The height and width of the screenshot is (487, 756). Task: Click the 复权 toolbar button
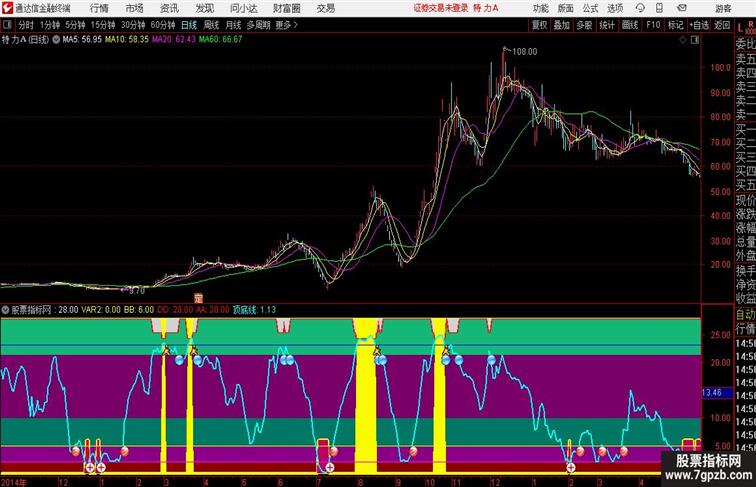(x=540, y=25)
